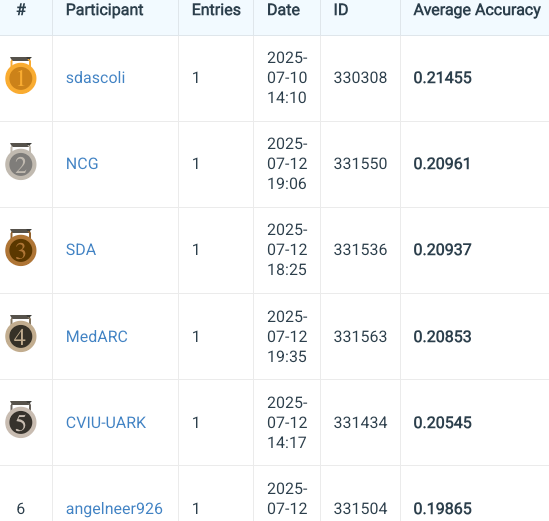Open CVIU-UARK participant link
The width and height of the screenshot is (549, 521).
click(106, 423)
